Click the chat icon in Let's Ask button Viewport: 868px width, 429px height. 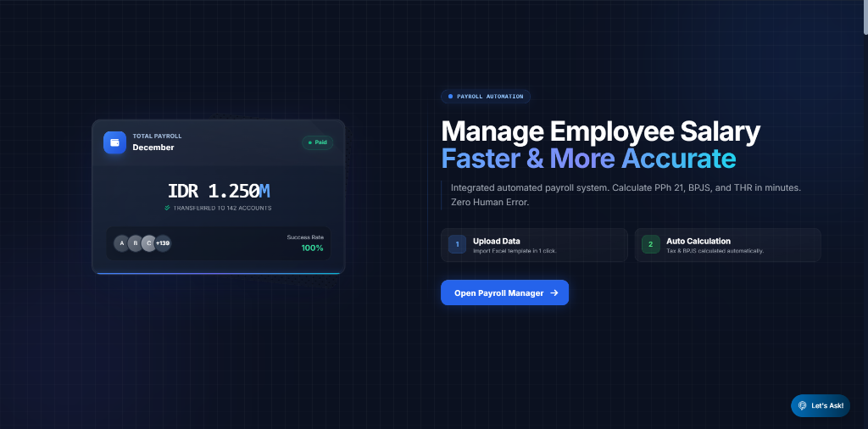point(802,406)
